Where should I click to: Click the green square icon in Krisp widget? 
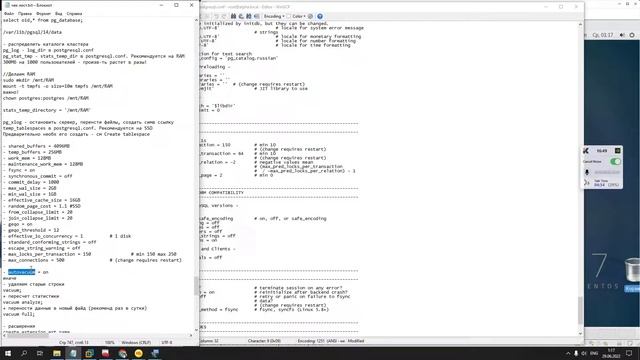[x=618, y=151]
